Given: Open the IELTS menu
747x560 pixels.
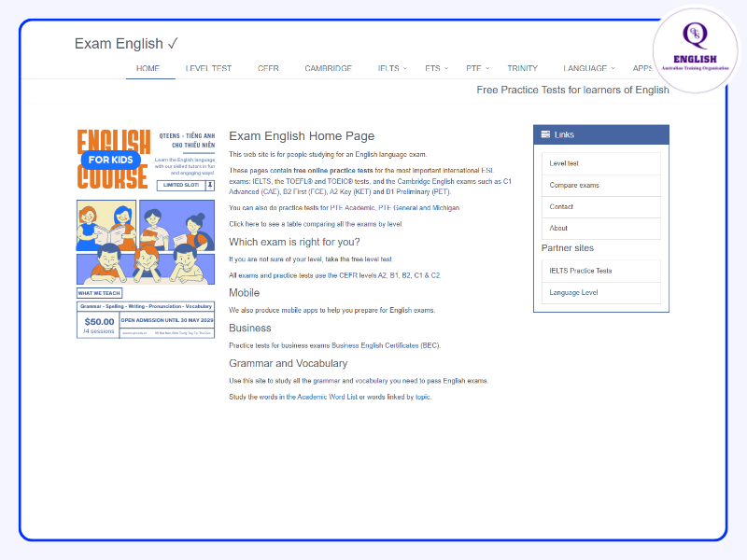Looking at the screenshot, I should coord(388,68).
